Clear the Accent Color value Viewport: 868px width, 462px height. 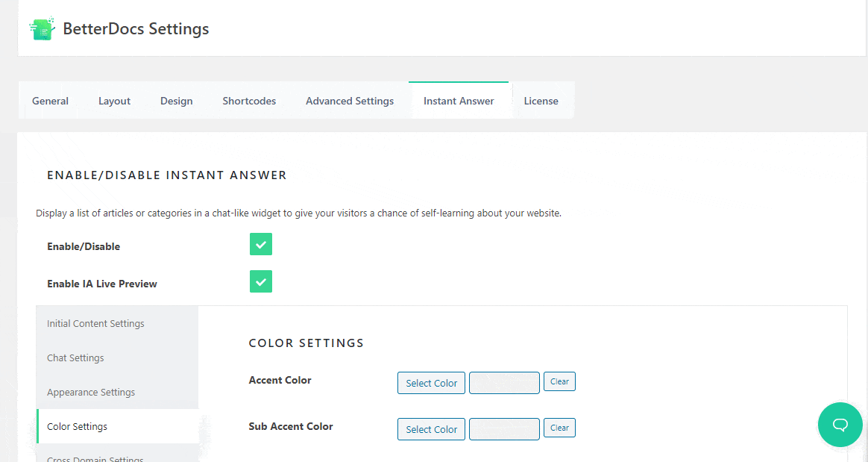tap(559, 381)
